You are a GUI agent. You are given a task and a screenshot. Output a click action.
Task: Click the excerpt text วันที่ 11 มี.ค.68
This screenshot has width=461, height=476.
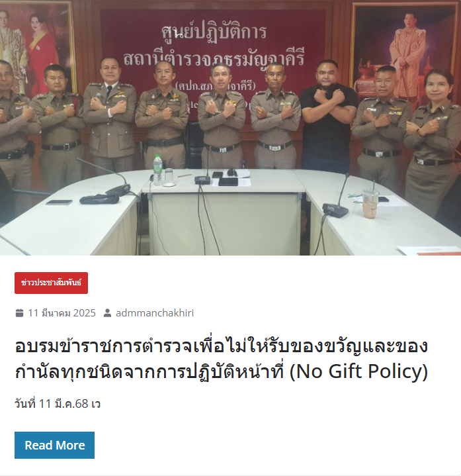click(58, 404)
